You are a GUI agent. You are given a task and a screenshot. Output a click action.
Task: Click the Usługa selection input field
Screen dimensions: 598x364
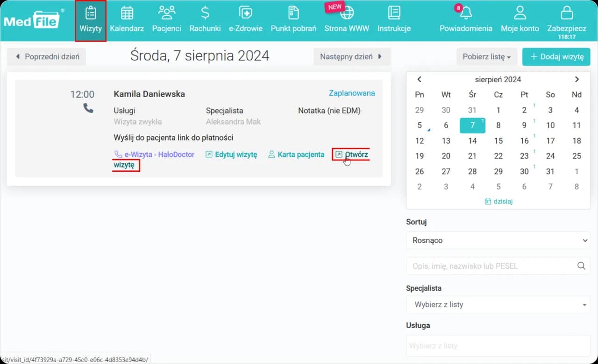498,346
